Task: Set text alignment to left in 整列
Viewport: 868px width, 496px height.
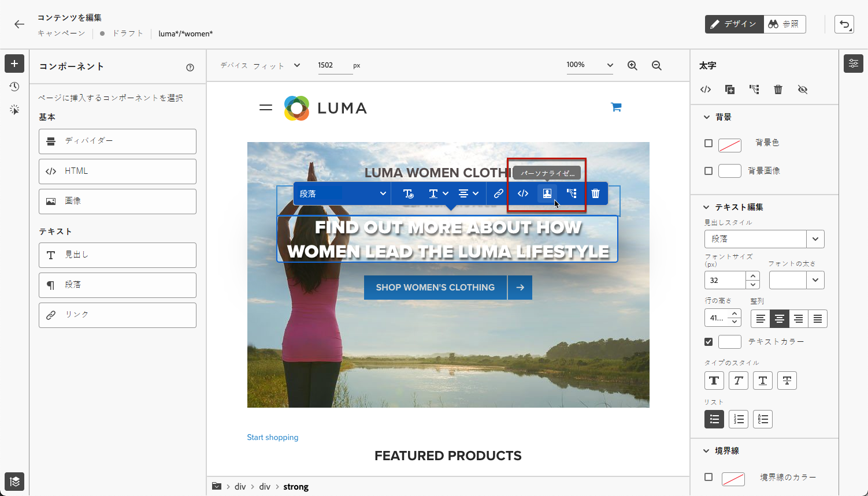Action: click(x=761, y=319)
